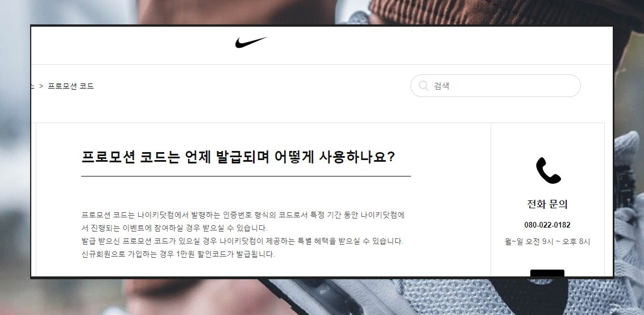Click the black telephone handset icon

click(x=548, y=170)
